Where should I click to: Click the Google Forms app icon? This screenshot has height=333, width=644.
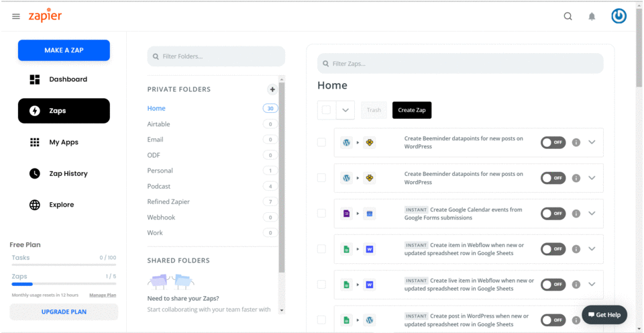pos(346,213)
